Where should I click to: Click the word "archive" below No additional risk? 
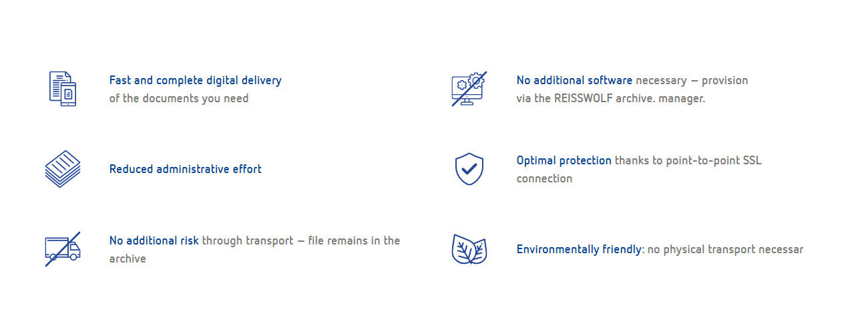tap(128, 259)
